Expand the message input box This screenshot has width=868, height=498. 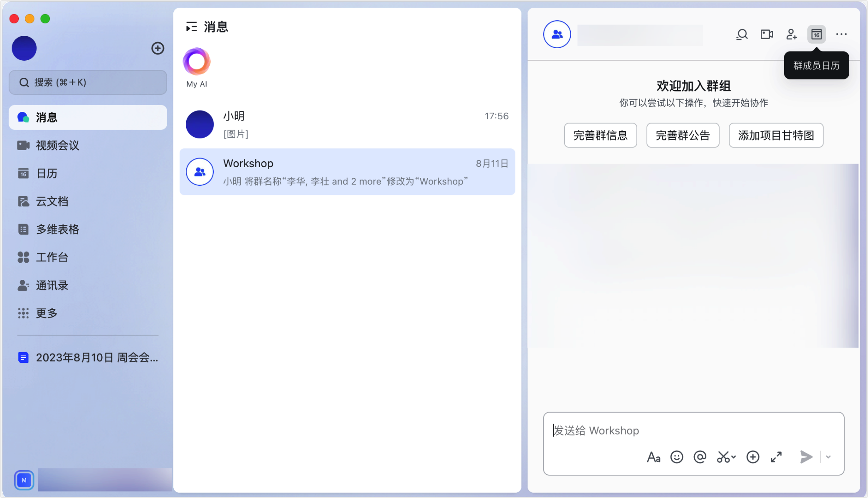coord(776,457)
